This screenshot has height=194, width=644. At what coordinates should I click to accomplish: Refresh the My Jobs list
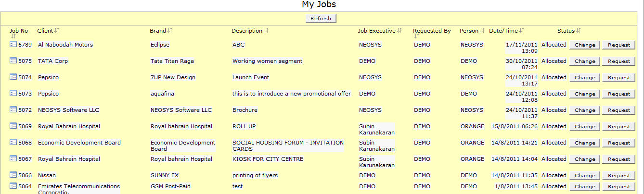(321, 18)
